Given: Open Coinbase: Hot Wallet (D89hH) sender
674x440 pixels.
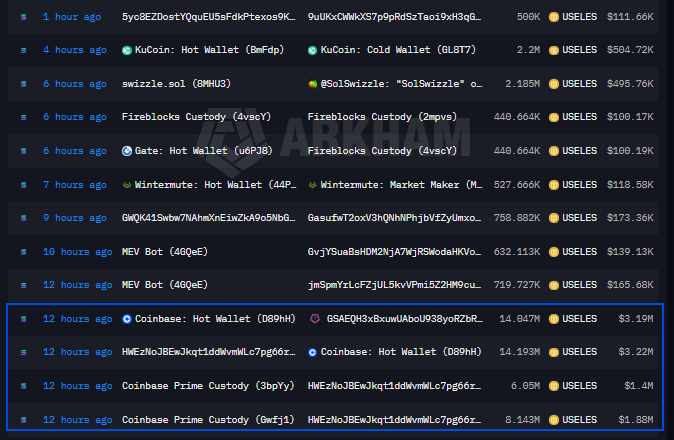Looking at the screenshot, I should click(x=215, y=319).
